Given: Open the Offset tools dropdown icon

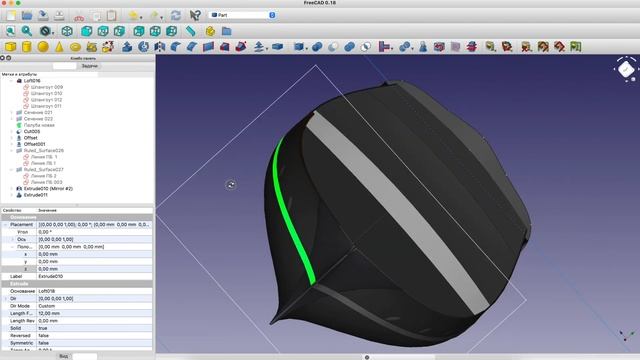Looking at the screenshot, I should pyautogui.click(x=260, y=47).
